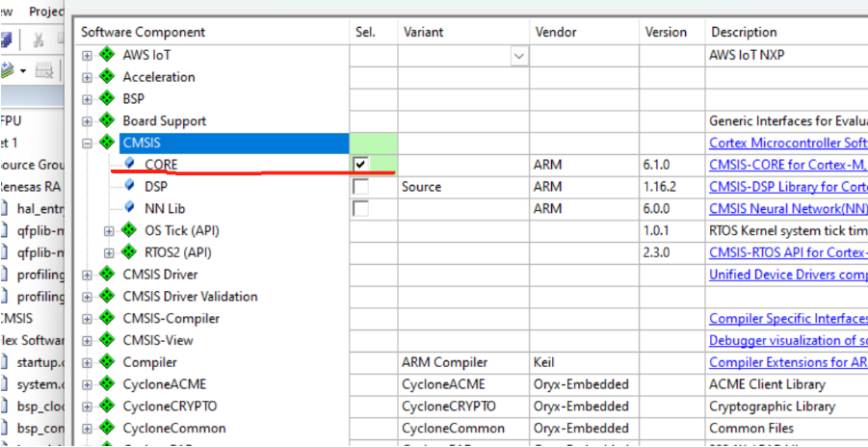Open the CMSIS-DSP Library description link
Image resolution: width=868 pixels, height=447 pixels.
click(x=786, y=187)
